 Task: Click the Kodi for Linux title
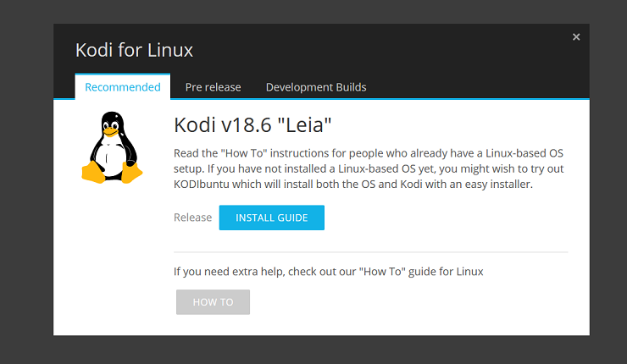[135, 50]
